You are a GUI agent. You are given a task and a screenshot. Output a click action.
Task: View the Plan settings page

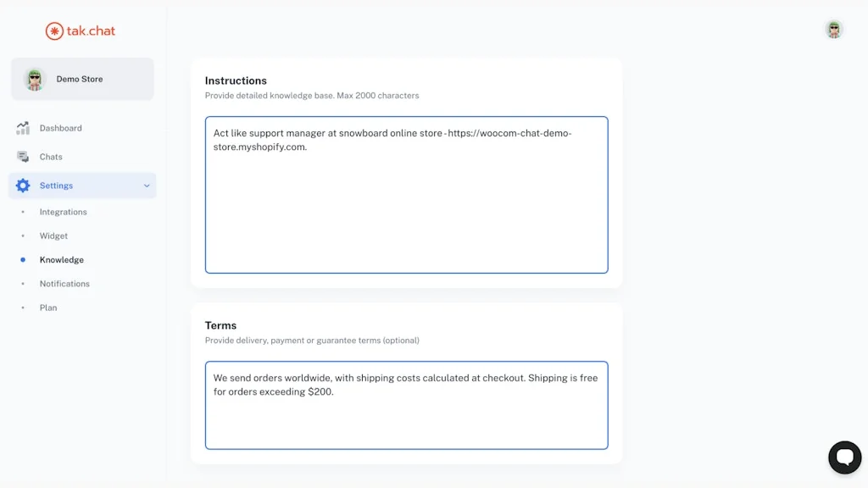pos(47,307)
